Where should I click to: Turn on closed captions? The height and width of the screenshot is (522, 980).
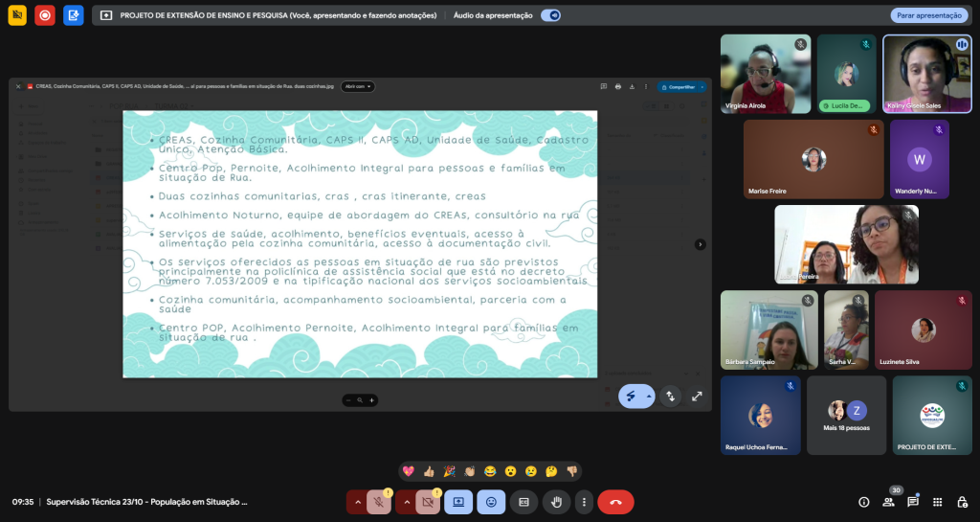coord(523,502)
